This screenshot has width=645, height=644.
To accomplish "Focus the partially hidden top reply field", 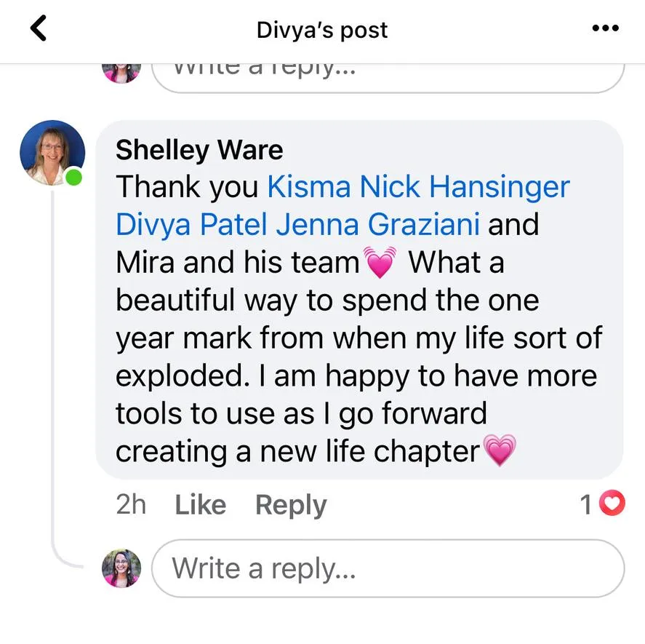I will pyautogui.click(x=388, y=79).
